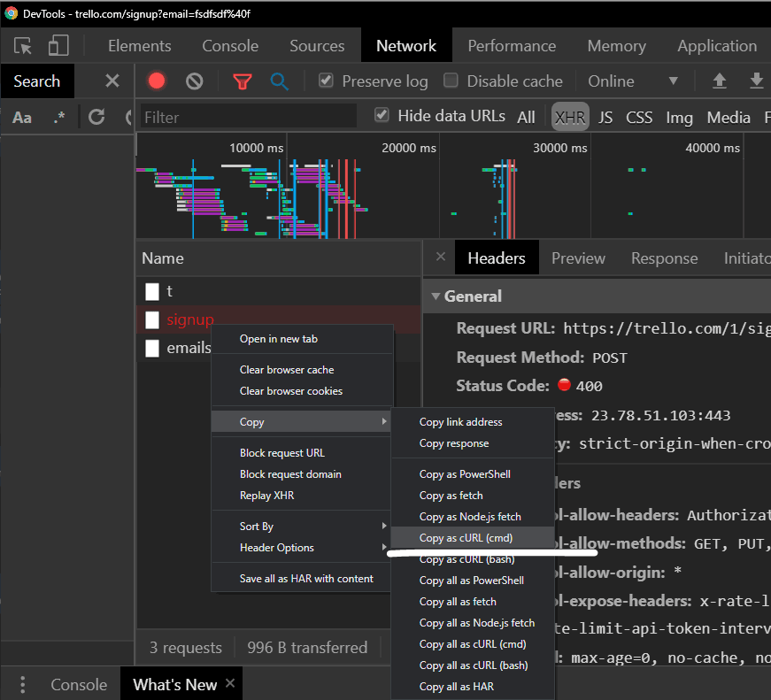Click the red record network log button
This screenshot has height=700, width=771.
(157, 81)
